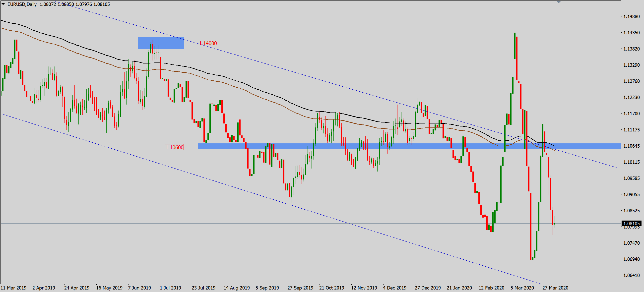644x292 pixels.
Task: Click the 21 Oct 2019 date label
Action: coord(332,288)
